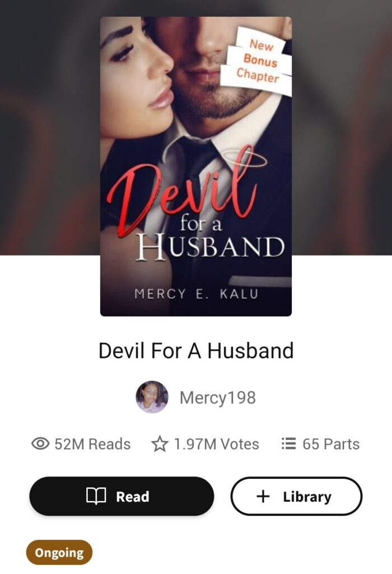The image size is (392, 574).
Task: Tap the 1.97M Votes count
Action: click(x=205, y=444)
